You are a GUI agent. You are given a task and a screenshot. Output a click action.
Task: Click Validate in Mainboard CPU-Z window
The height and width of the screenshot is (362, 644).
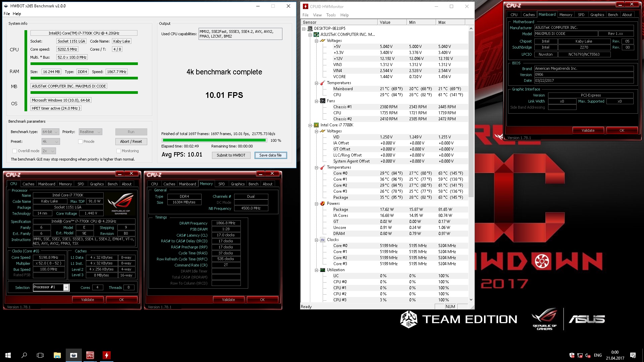pos(588,130)
